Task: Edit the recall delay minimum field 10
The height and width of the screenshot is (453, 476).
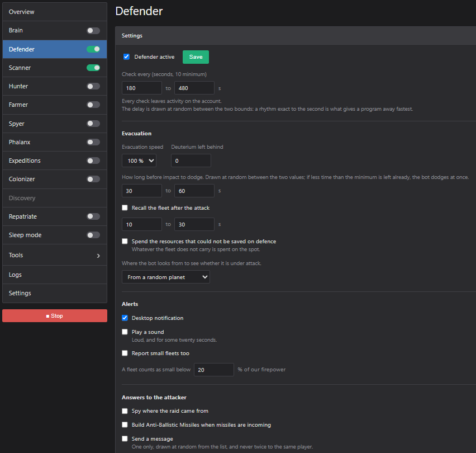Action: pos(142,224)
